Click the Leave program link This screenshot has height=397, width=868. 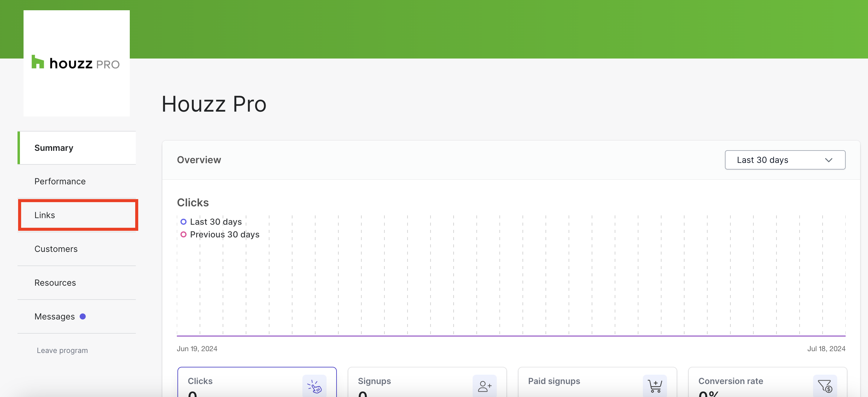coord(62,350)
